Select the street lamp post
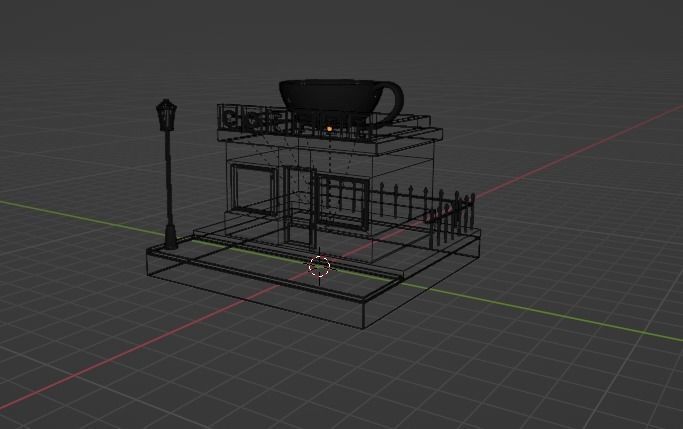Screen dimensions: 683x429 pyautogui.click(x=167, y=174)
